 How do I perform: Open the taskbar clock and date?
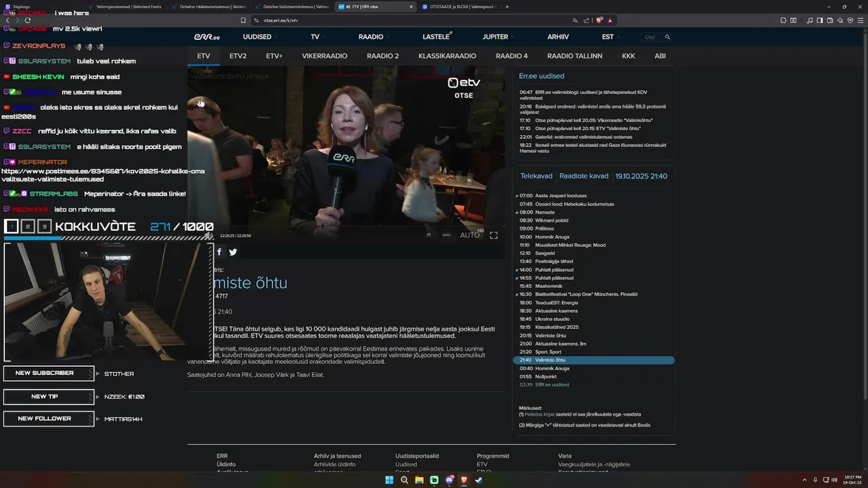click(852, 480)
